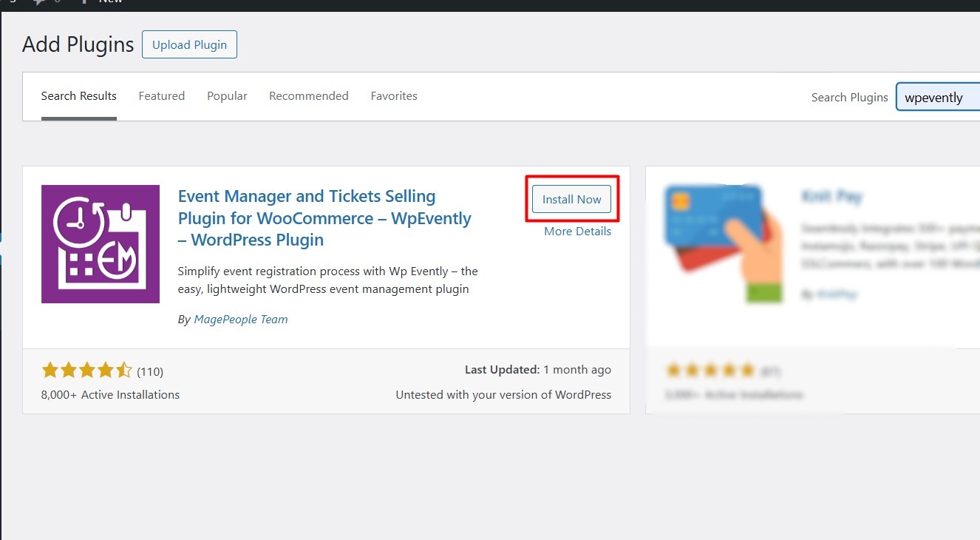Image resolution: width=980 pixels, height=540 pixels.
Task: Click the WpEvently star rating
Action: pos(87,371)
